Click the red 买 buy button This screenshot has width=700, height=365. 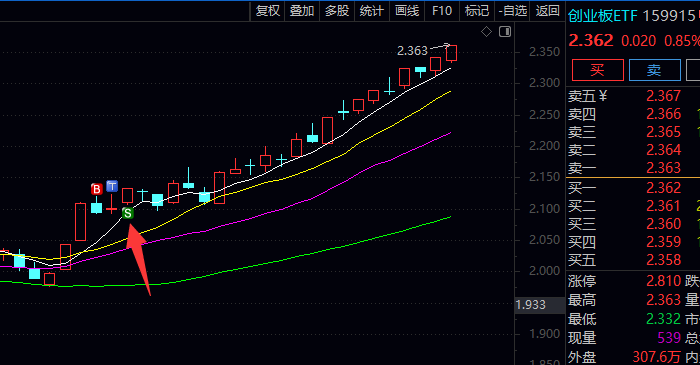pyautogui.click(x=598, y=70)
